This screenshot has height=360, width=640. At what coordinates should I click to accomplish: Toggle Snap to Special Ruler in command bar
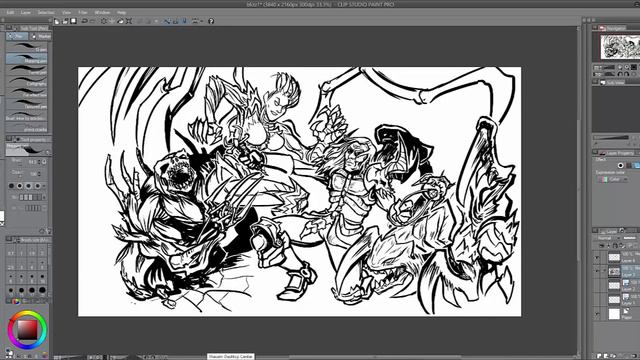tap(176, 21)
